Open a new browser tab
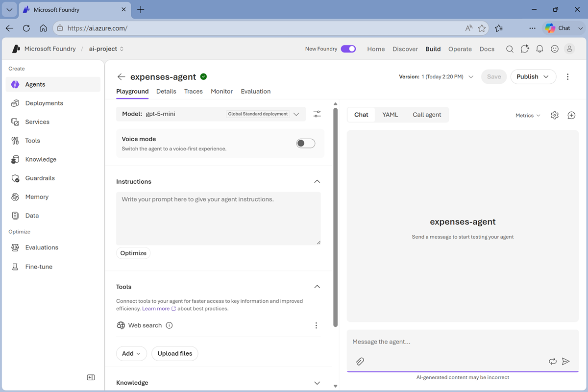 [141, 10]
